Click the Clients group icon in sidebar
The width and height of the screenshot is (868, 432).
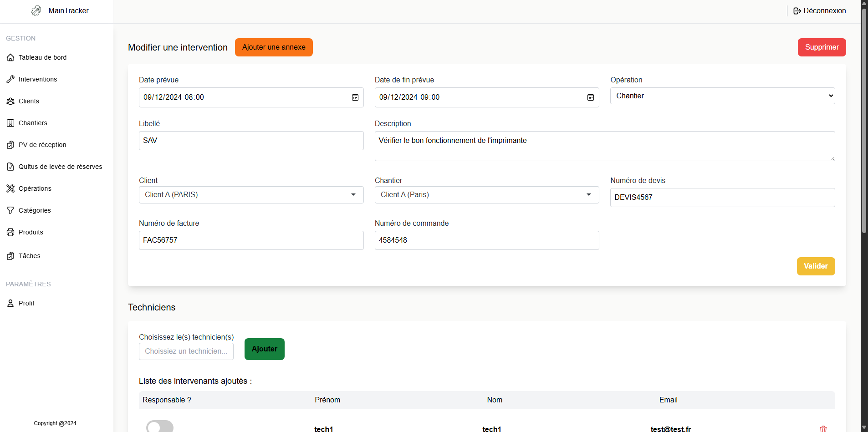(x=10, y=101)
